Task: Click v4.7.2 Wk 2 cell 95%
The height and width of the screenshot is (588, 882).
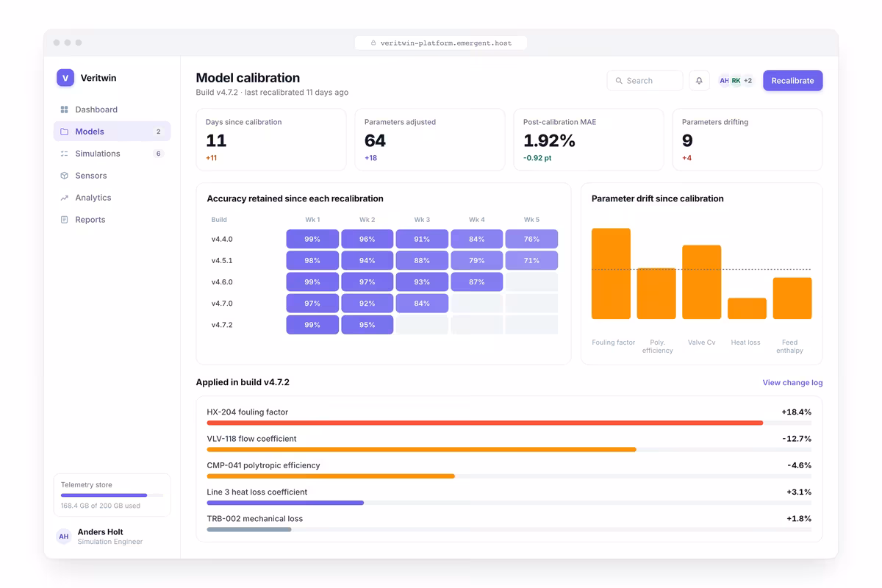Action: coord(367,325)
